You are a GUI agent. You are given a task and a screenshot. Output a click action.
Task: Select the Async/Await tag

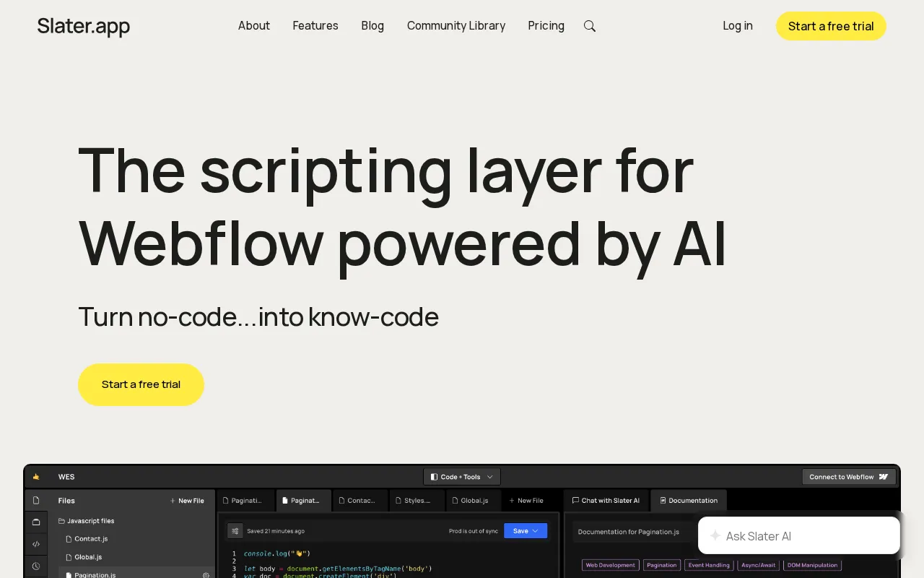point(758,565)
